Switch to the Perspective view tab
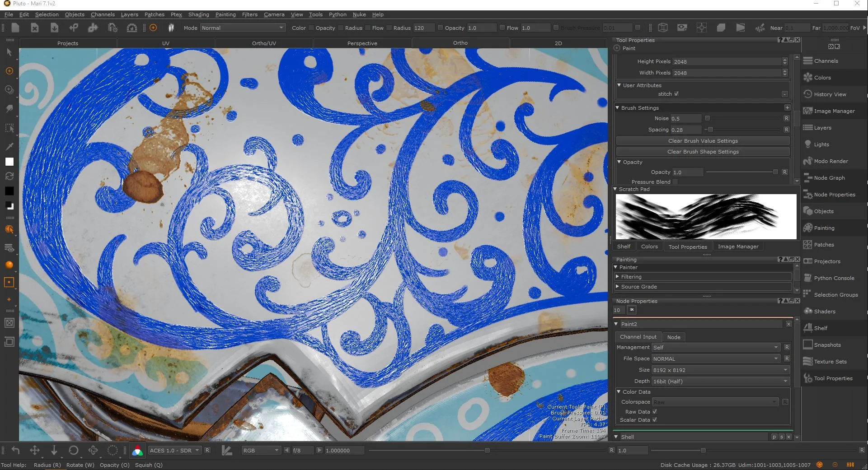 click(362, 43)
